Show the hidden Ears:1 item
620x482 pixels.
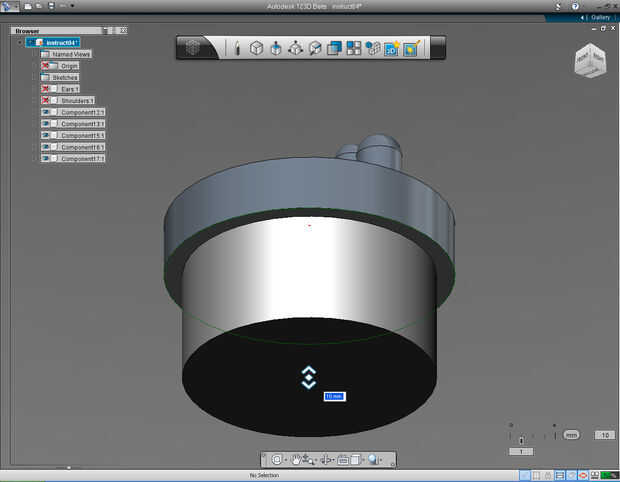pyautogui.click(x=46, y=89)
